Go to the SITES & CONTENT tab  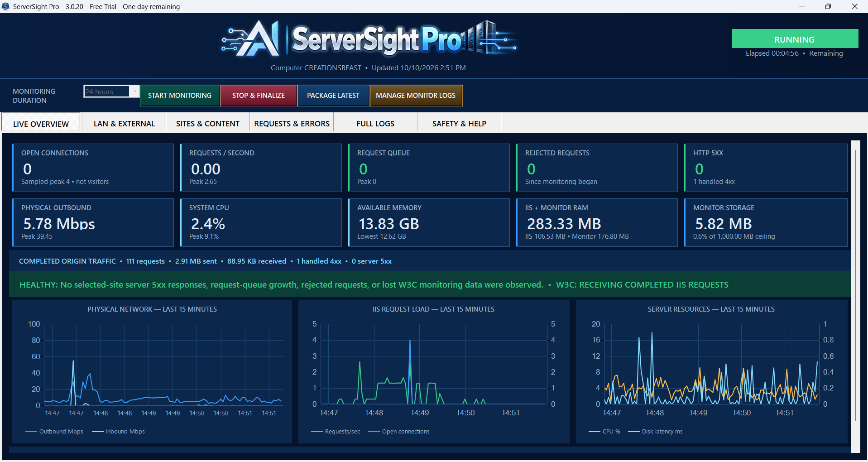[208, 124]
